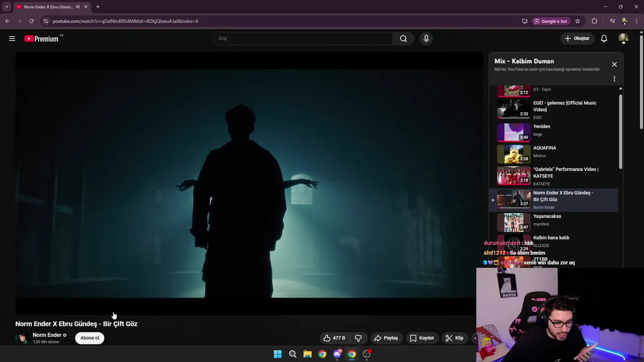
Task: Open Windows taskbar search
Action: [292, 354]
